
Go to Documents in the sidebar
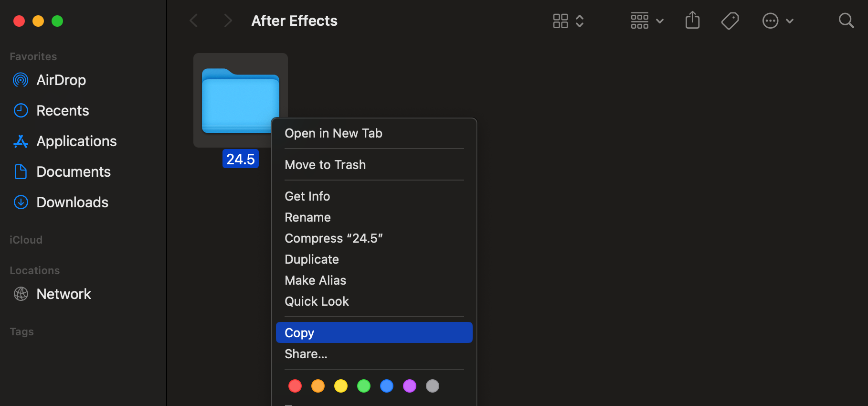pyautogui.click(x=74, y=171)
